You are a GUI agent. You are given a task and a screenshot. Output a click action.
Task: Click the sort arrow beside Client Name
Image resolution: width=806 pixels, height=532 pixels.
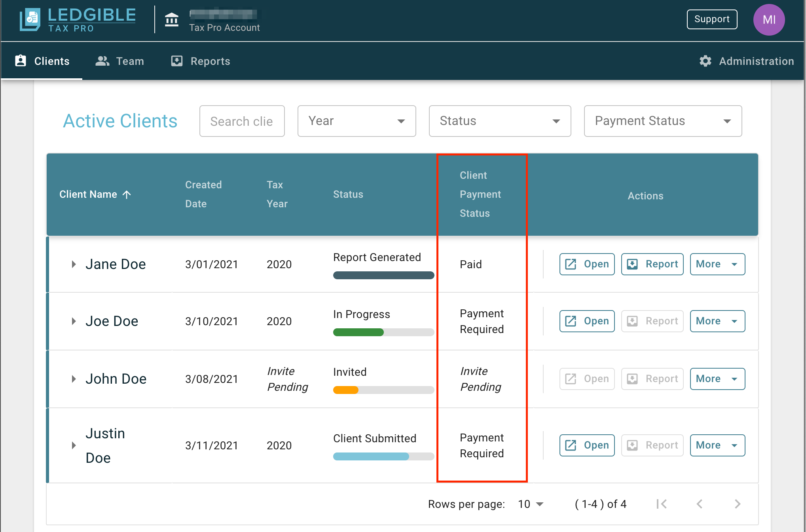[127, 194]
